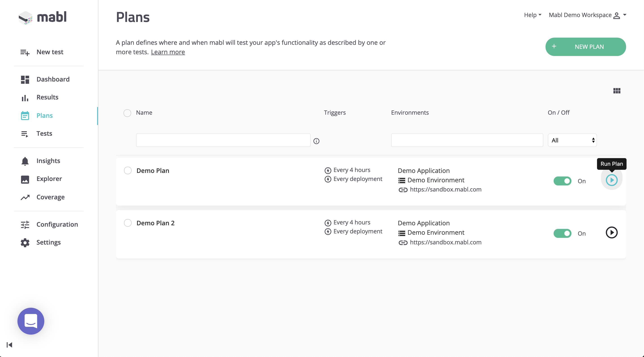The width and height of the screenshot is (644, 357).
Task: Run Demo Plan 2 with its play icon
Action: click(x=612, y=233)
